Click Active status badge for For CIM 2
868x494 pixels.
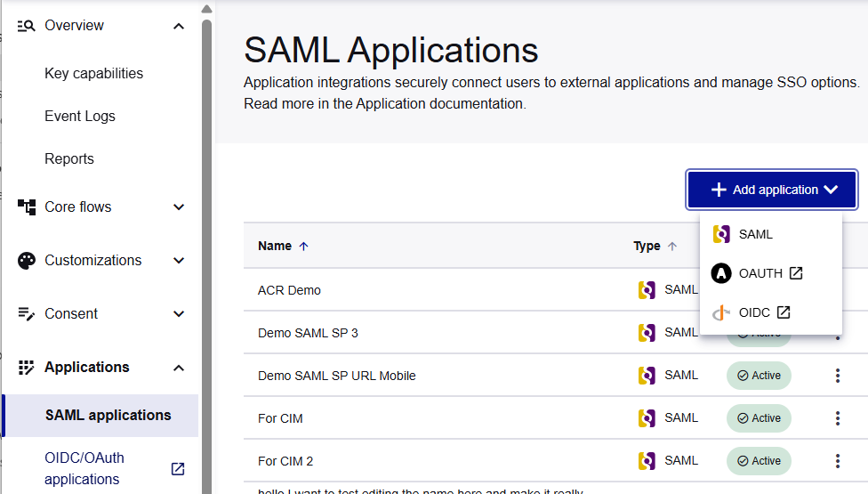pyautogui.click(x=759, y=461)
